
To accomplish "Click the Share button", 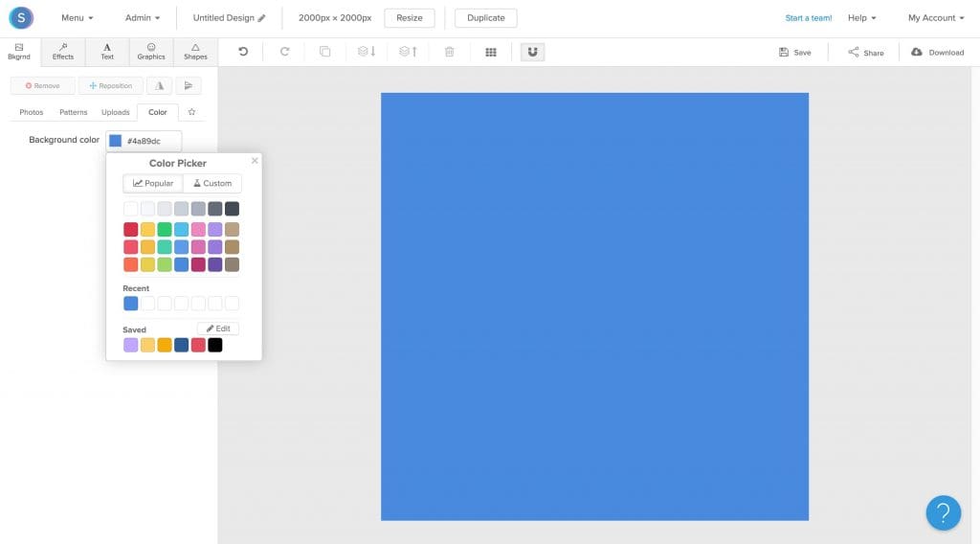I will (865, 53).
